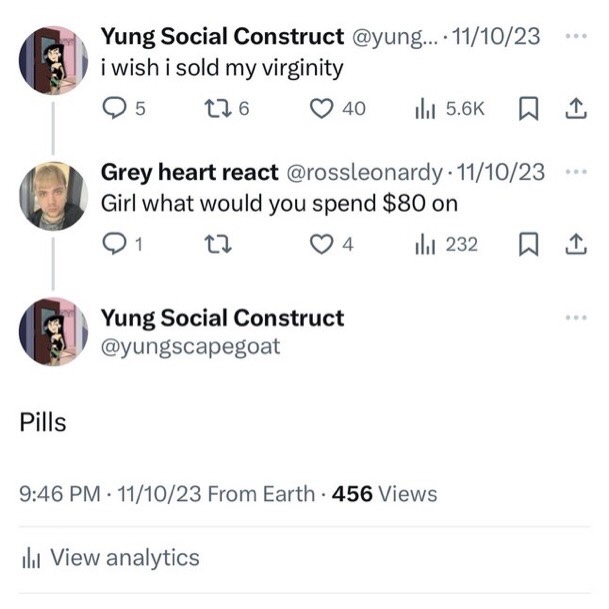Bookmark the first Yung Social Construct tweet
Viewport: 609px width, 609px height.
pos(529,108)
